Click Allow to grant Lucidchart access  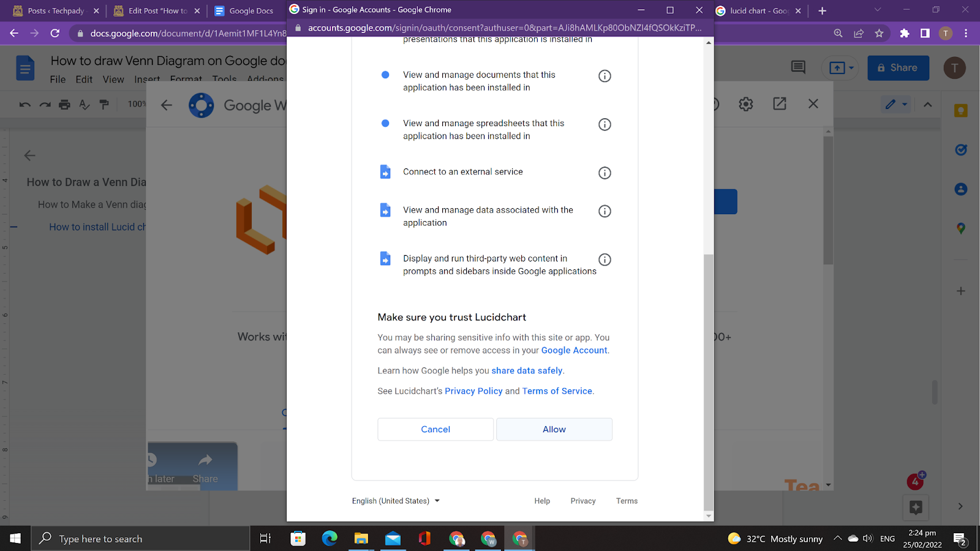point(554,429)
